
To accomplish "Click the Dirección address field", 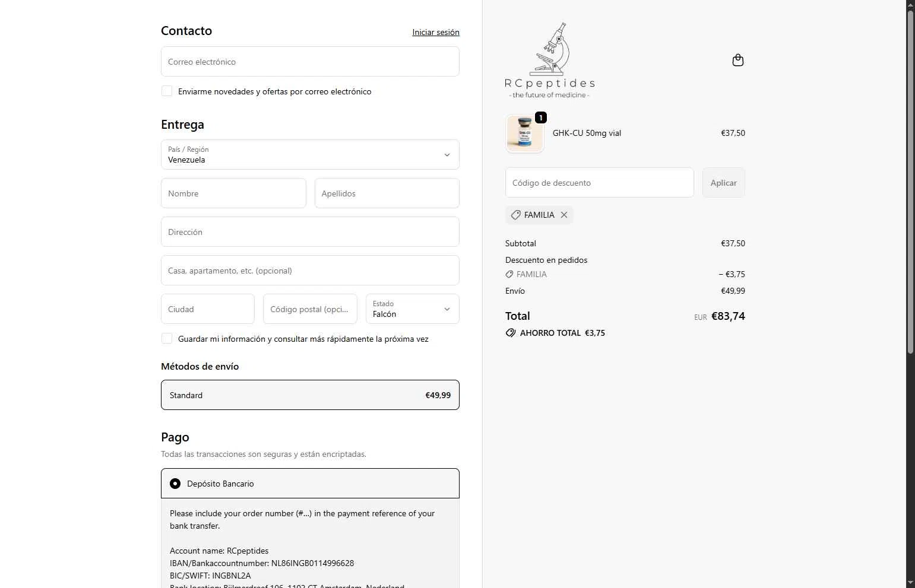I will pos(310,231).
